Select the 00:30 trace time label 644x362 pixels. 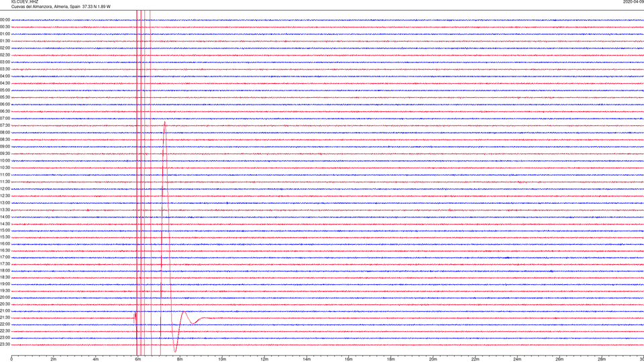5,27
